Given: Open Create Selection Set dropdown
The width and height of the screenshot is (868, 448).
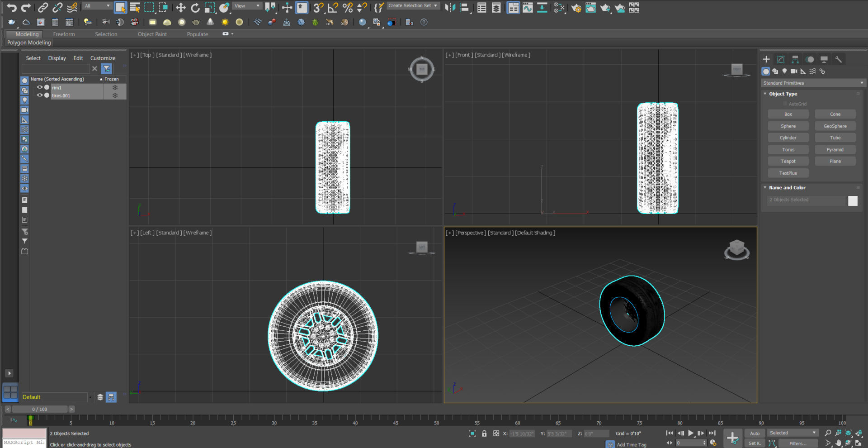Looking at the screenshot, I should tap(413, 6).
